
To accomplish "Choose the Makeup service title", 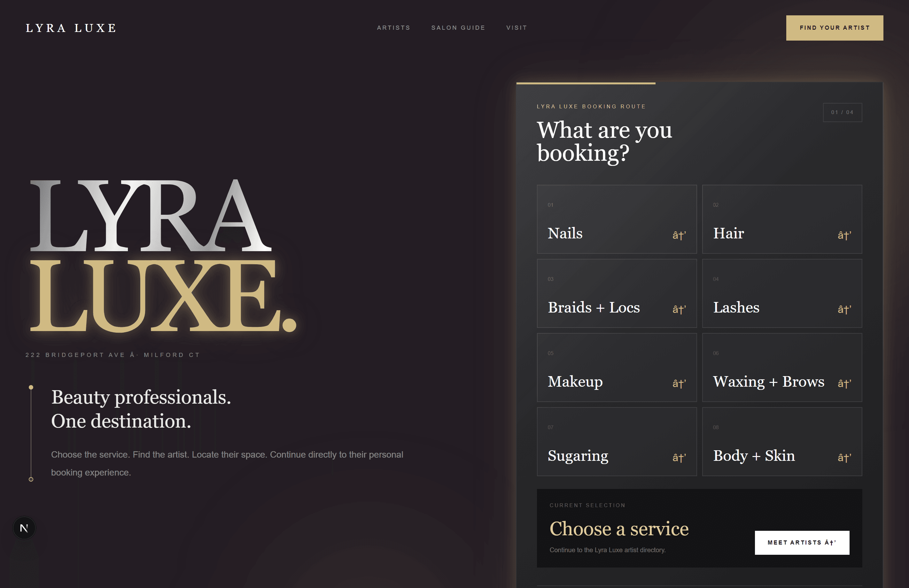I will (575, 382).
